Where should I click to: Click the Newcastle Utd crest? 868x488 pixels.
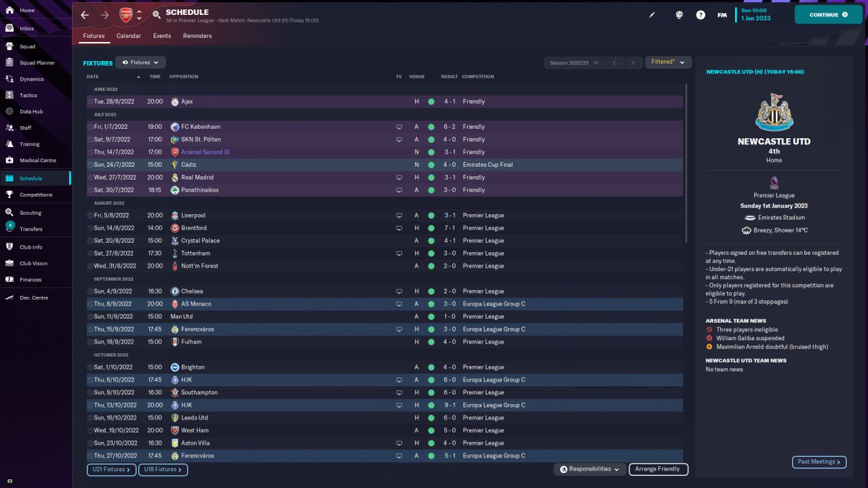pos(774,112)
